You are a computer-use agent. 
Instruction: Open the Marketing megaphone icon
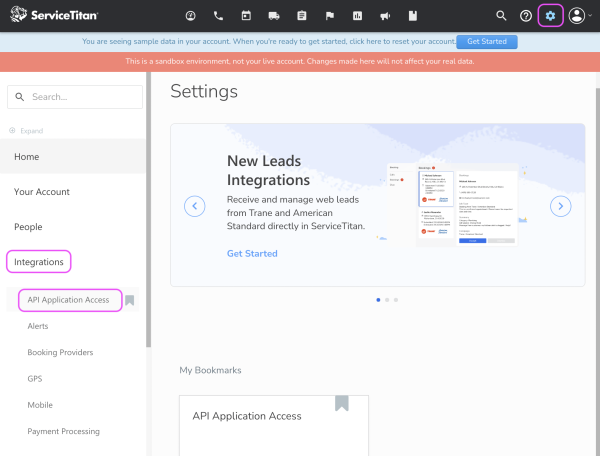pos(385,16)
